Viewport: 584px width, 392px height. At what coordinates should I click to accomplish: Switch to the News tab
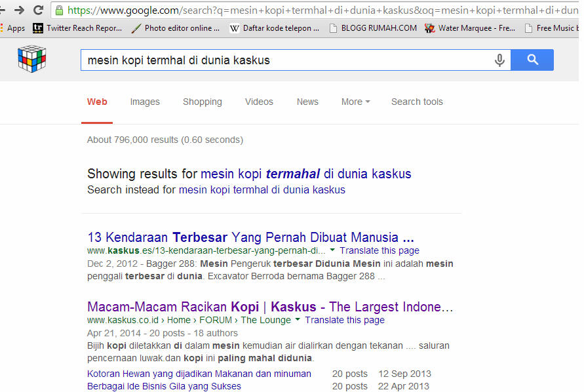click(x=307, y=102)
